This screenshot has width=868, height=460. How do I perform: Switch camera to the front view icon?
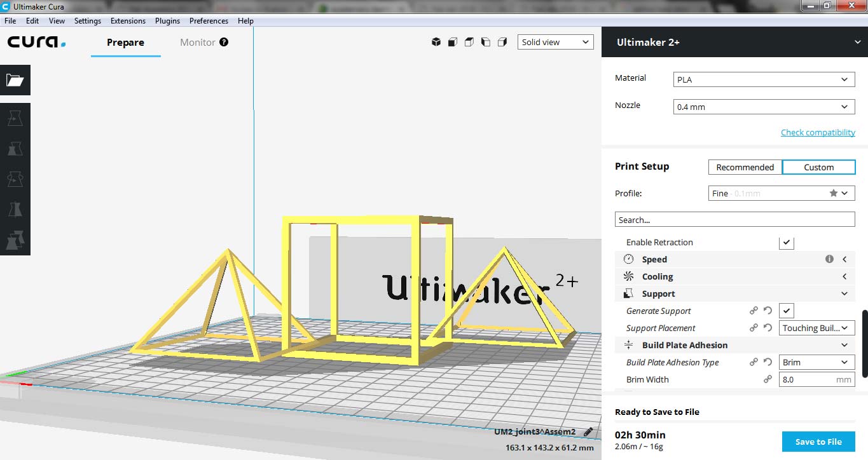pyautogui.click(x=453, y=42)
